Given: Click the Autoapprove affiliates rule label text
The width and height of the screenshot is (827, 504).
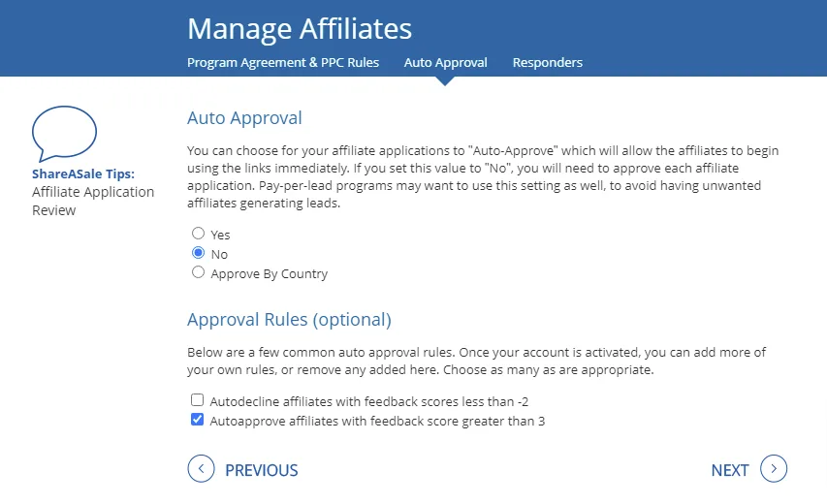Looking at the screenshot, I should click(x=378, y=422).
